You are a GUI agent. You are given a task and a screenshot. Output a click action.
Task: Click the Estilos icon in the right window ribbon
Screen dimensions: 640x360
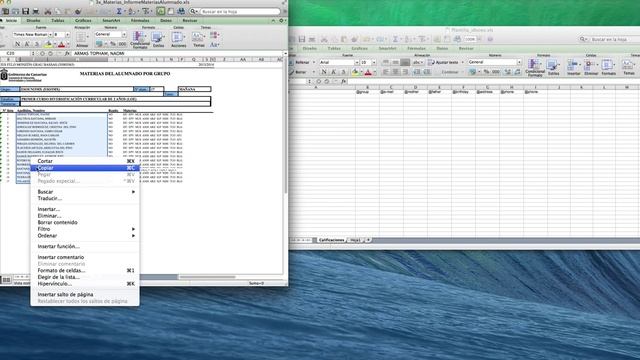coord(553,67)
